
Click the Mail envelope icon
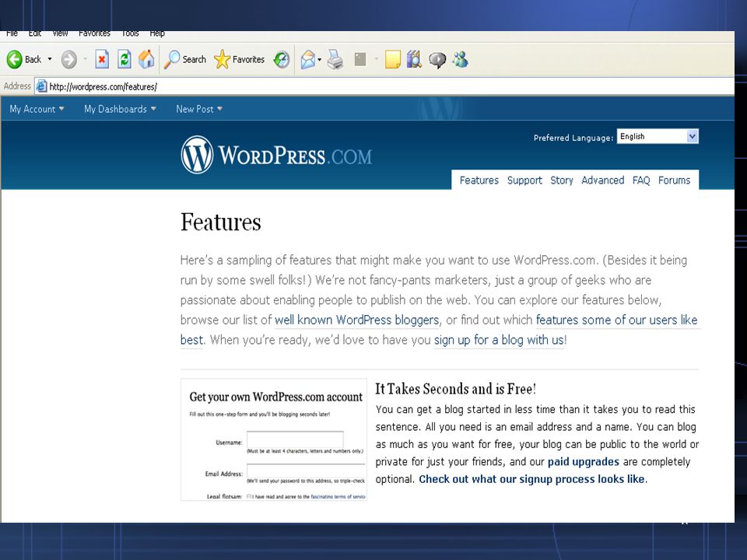coord(308,60)
